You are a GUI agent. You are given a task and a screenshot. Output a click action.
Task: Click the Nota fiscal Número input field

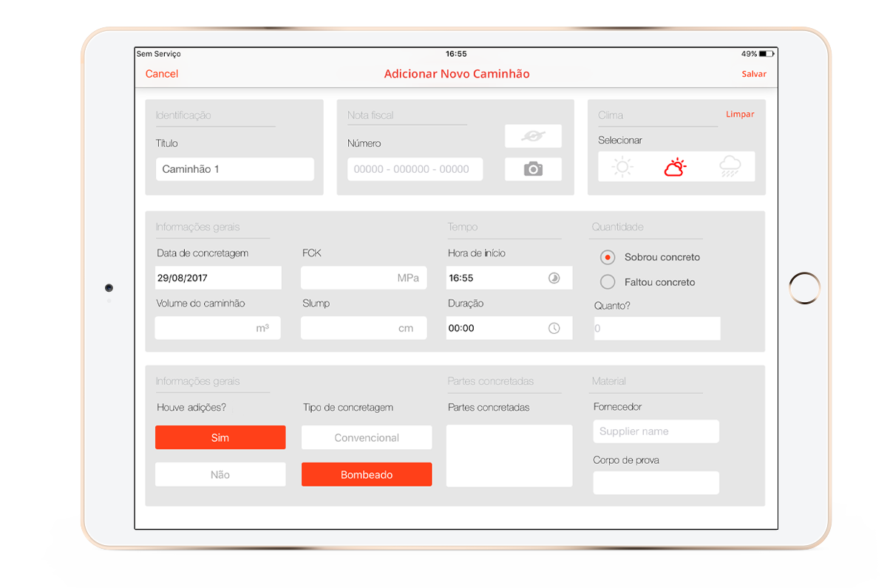tap(415, 169)
